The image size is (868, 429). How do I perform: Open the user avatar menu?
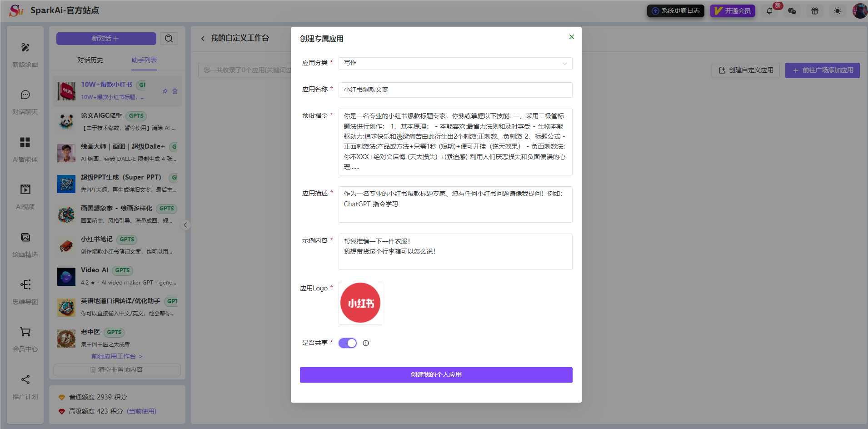point(860,11)
